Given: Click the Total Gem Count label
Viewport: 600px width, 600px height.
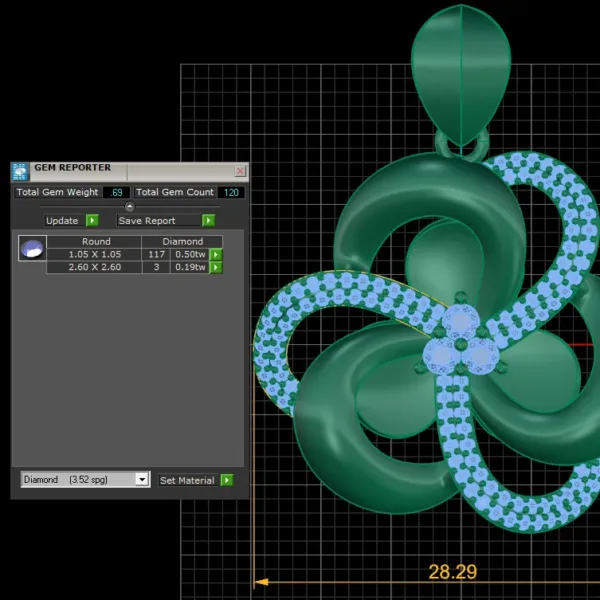Looking at the screenshot, I should click(x=174, y=192).
